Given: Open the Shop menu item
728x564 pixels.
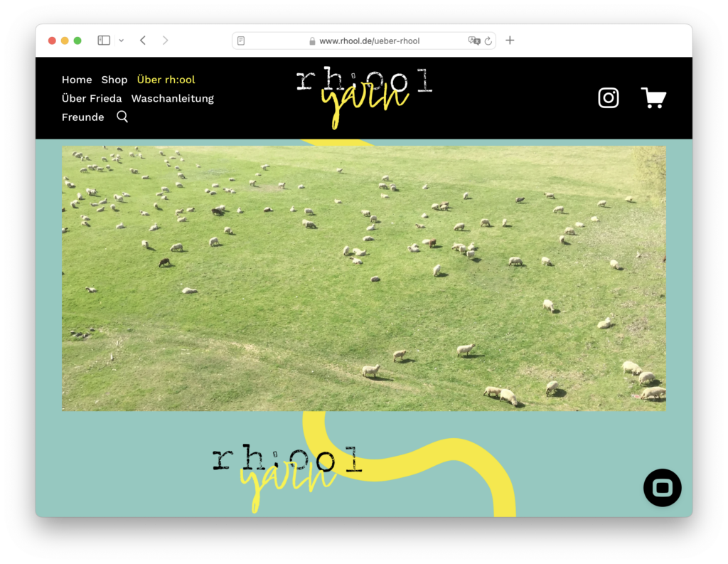Looking at the screenshot, I should pos(114,80).
